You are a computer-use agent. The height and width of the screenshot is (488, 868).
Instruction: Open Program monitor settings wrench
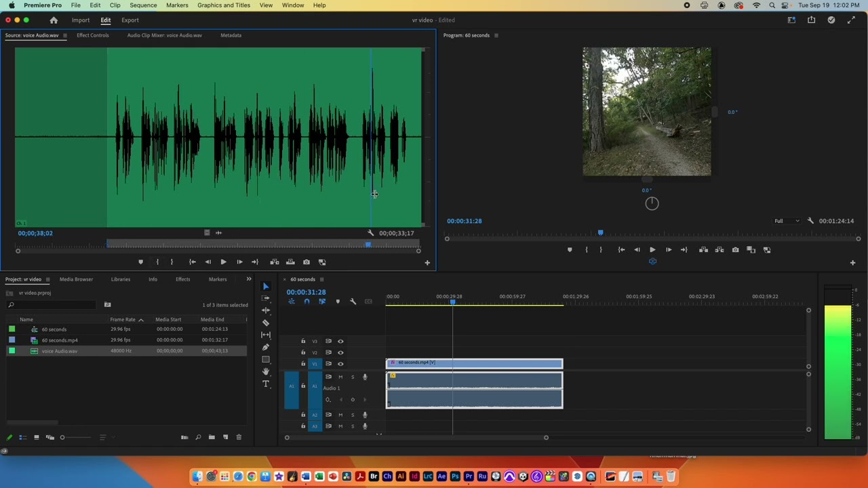(x=810, y=221)
